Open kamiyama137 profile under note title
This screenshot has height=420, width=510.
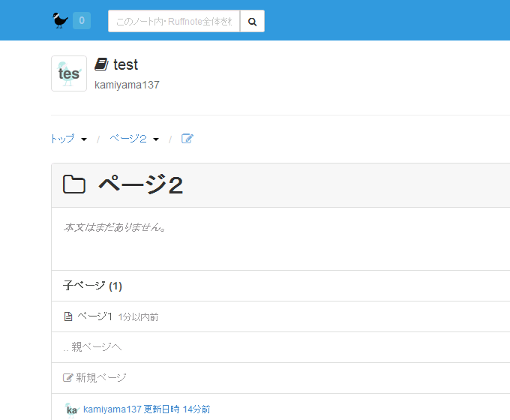click(127, 85)
